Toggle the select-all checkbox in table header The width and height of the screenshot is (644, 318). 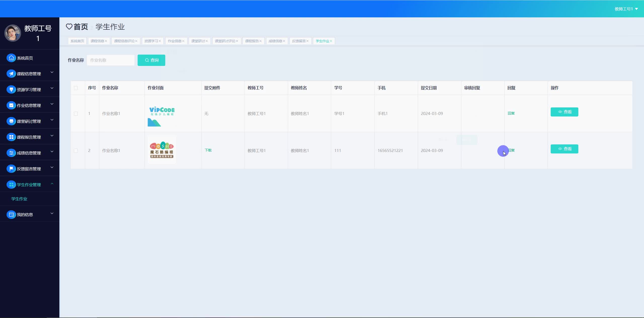pos(76,88)
